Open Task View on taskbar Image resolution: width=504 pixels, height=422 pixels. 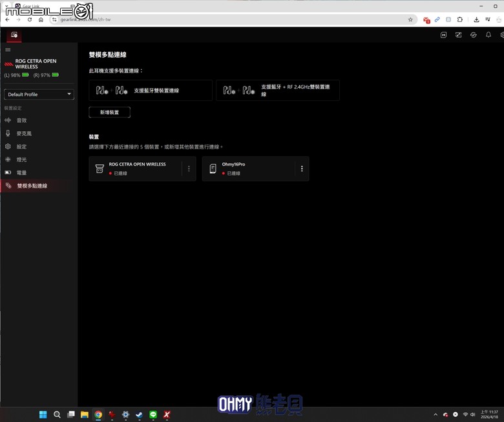click(x=70, y=415)
